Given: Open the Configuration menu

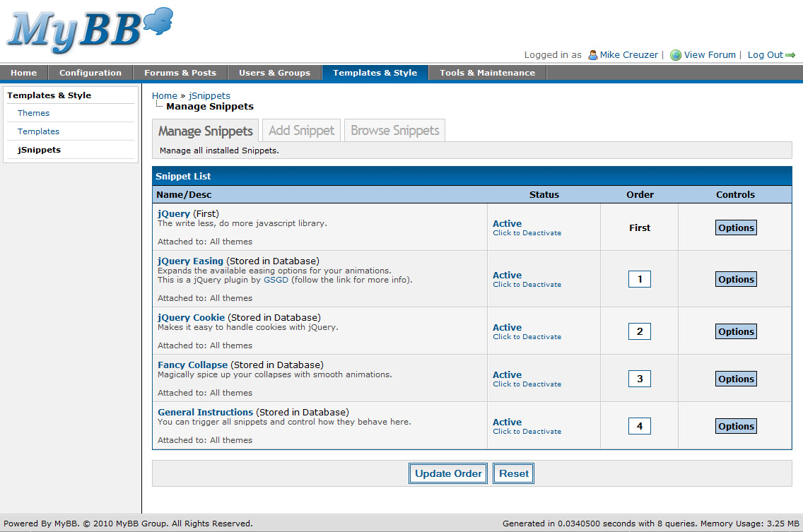Looking at the screenshot, I should (x=90, y=73).
